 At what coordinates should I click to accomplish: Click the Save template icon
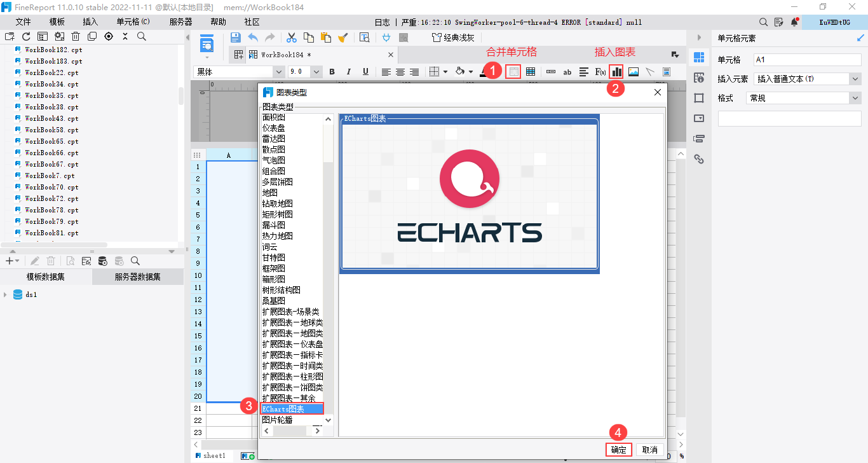tap(235, 38)
